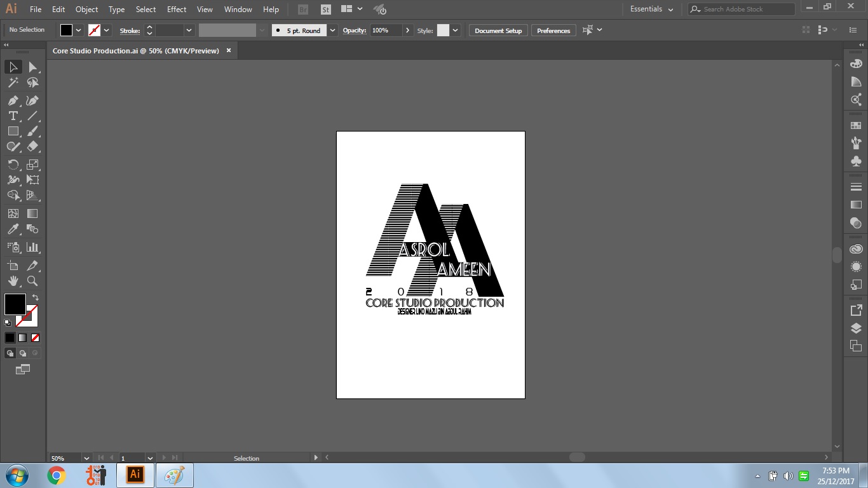Open Adobe Bridge (Br) button

pos(303,10)
